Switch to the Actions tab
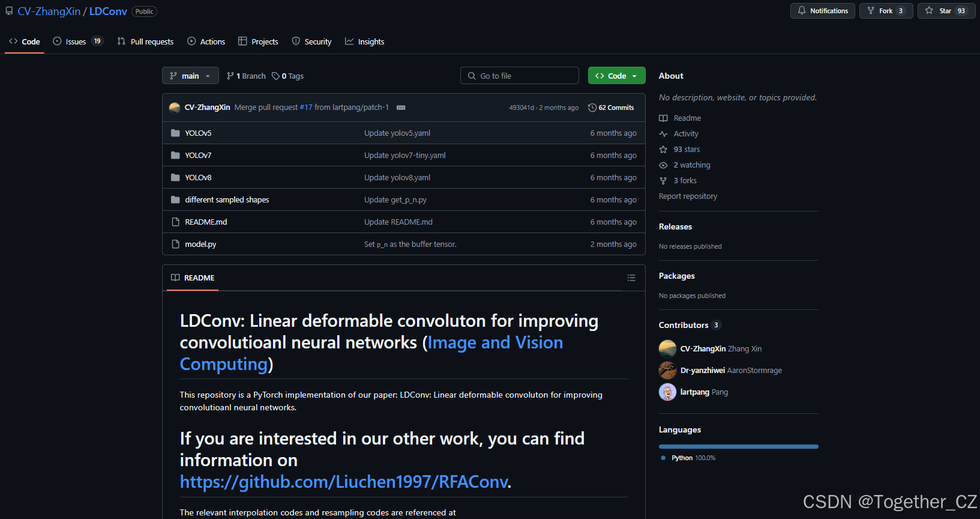This screenshot has width=980, height=519. click(x=206, y=41)
